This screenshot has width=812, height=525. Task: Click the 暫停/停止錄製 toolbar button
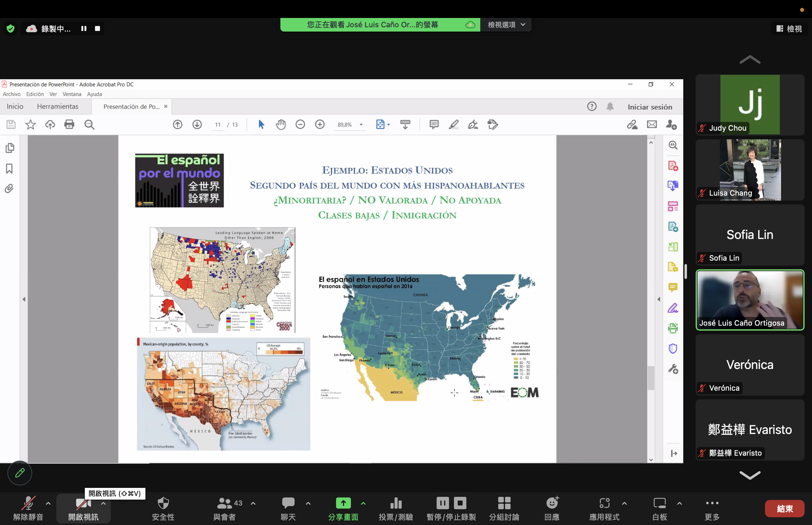pos(451,508)
